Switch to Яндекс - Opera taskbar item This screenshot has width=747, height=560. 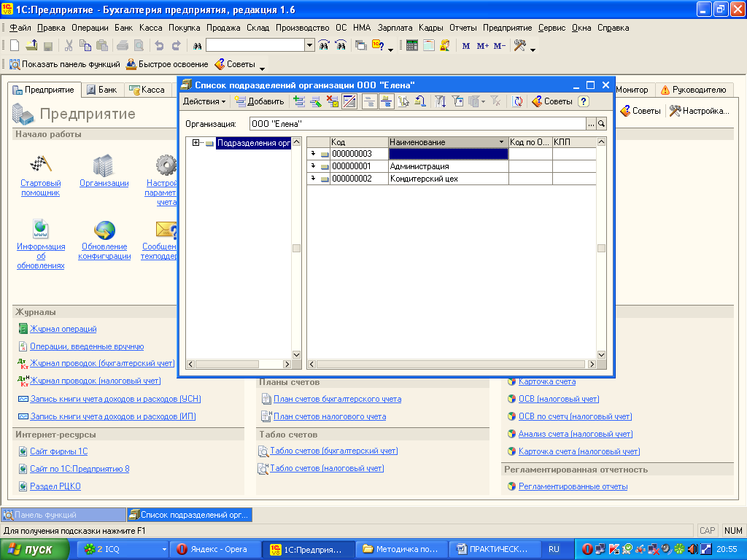pyautogui.click(x=215, y=550)
